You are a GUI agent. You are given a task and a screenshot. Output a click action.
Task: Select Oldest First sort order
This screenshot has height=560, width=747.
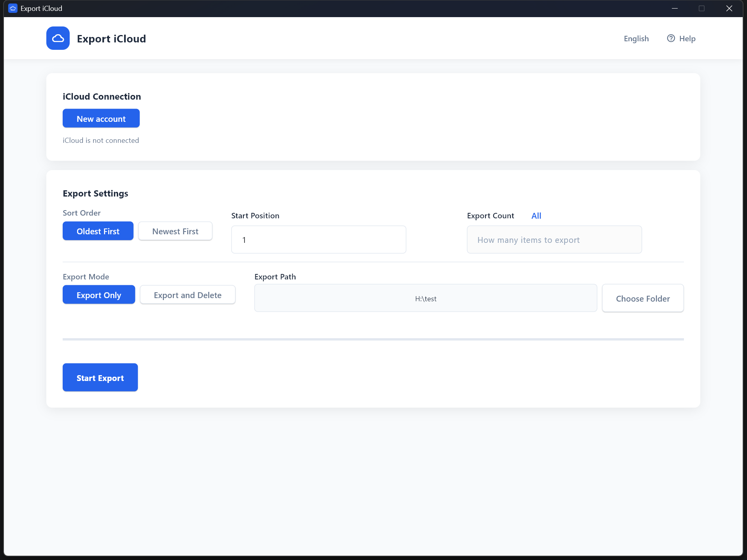tap(98, 231)
